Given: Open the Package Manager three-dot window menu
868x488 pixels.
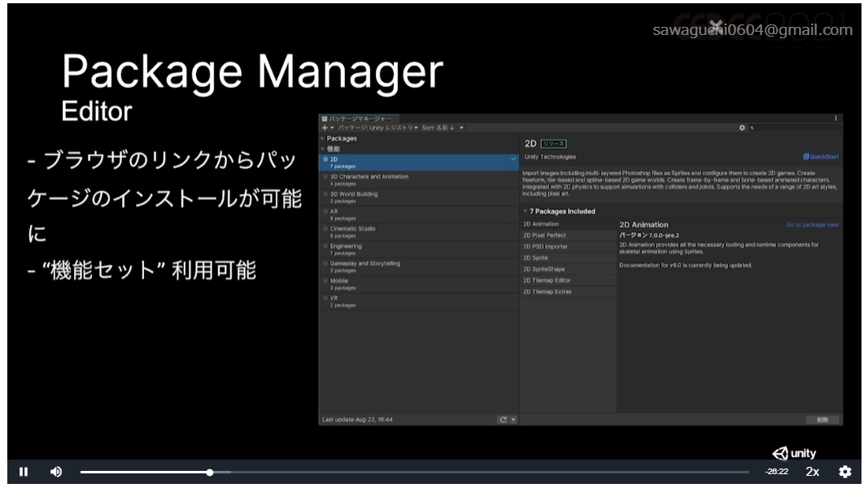Looking at the screenshot, I should coord(835,119).
